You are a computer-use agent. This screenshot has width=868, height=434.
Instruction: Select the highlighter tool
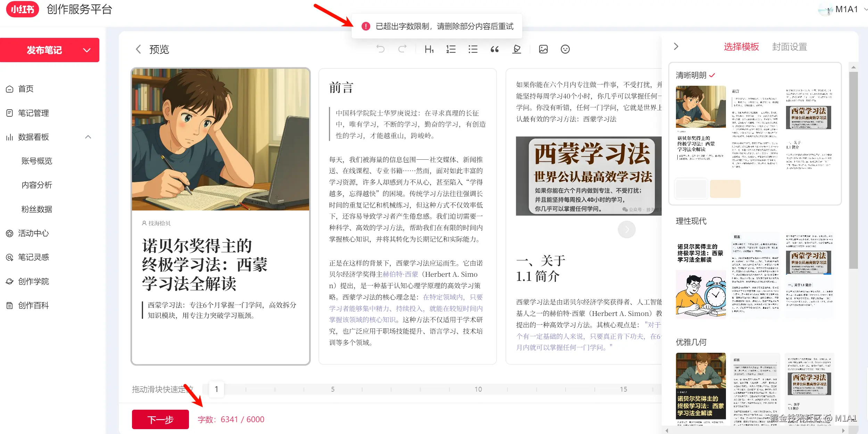pos(516,49)
